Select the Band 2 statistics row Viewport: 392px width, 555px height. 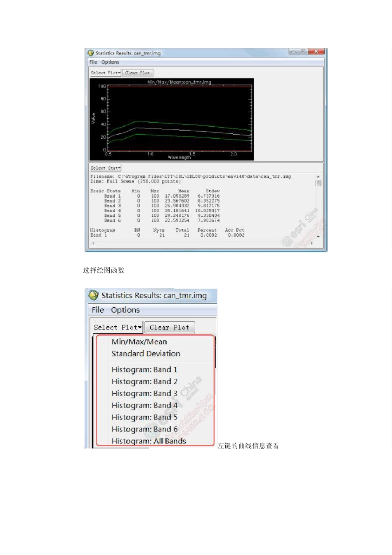coord(162,201)
